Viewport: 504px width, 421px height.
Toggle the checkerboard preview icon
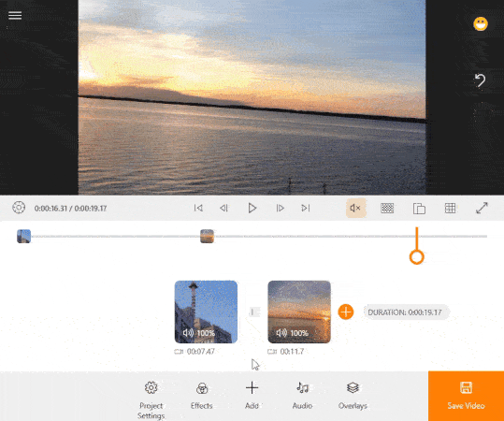click(x=387, y=208)
